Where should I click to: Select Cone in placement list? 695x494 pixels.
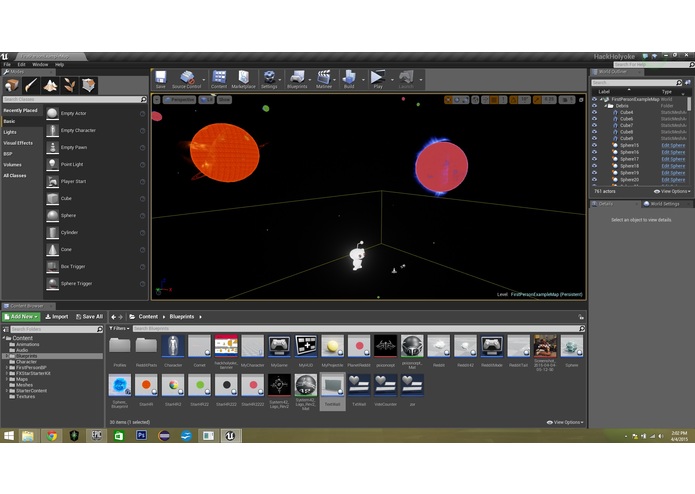tap(96, 249)
